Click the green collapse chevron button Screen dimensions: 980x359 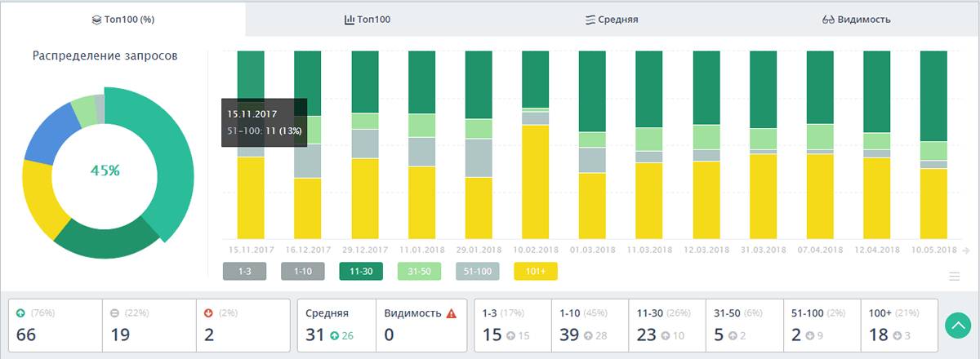pos(957,326)
